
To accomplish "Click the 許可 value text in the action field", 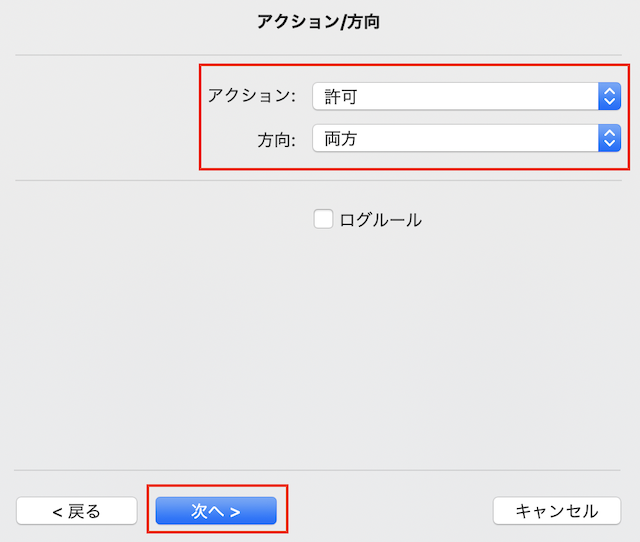I will [341, 97].
